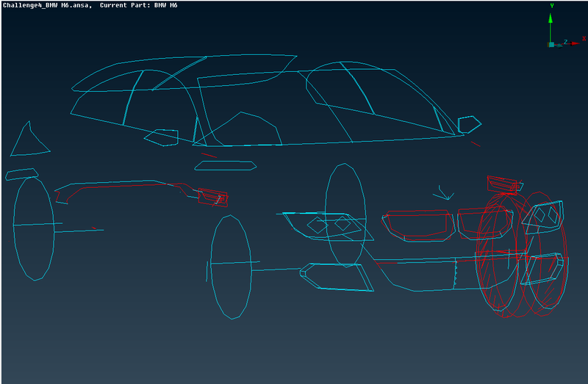Select the cyan rear wheel ellipse at far left
The image size is (588, 384).
[33, 228]
